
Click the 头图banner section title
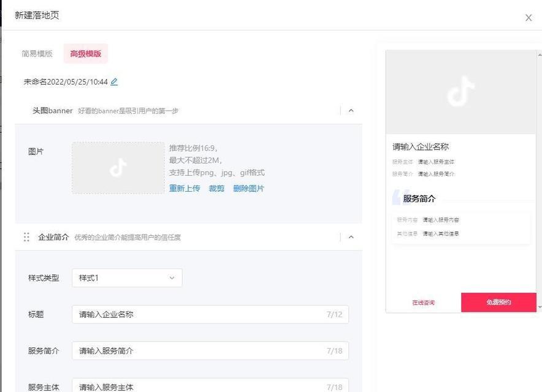tap(53, 110)
